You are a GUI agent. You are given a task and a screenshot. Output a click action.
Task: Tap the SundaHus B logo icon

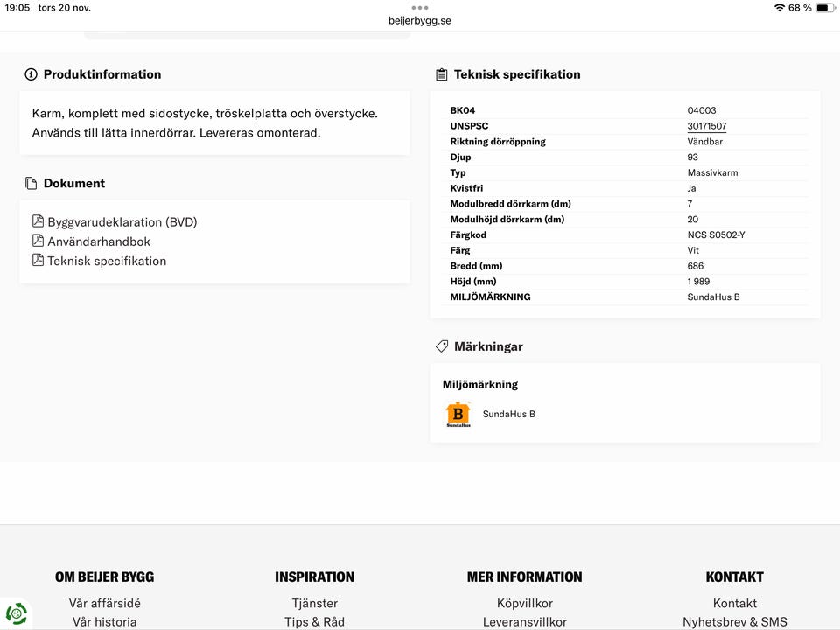[x=458, y=415]
